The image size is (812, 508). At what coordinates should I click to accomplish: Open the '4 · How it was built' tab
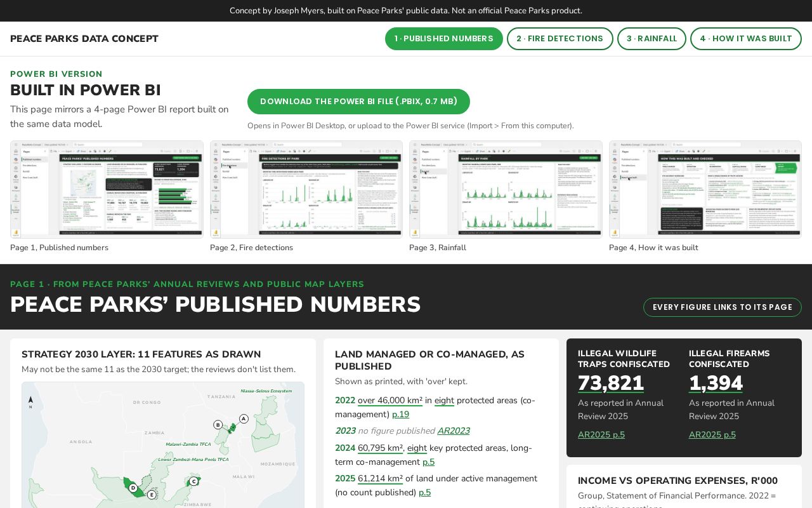tap(746, 39)
